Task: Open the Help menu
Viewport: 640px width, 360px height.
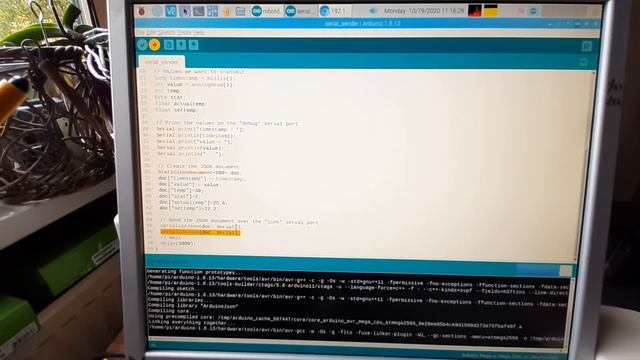Action: click(x=199, y=33)
